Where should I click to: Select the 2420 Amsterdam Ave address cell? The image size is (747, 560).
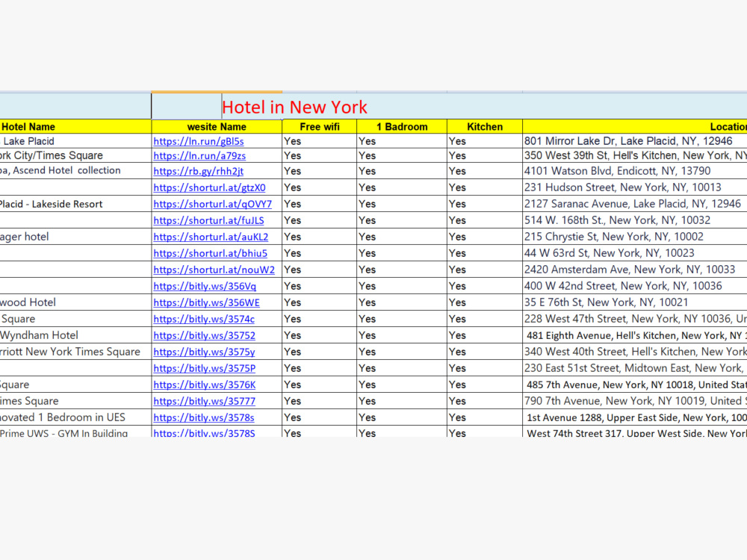pyautogui.click(x=634, y=270)
